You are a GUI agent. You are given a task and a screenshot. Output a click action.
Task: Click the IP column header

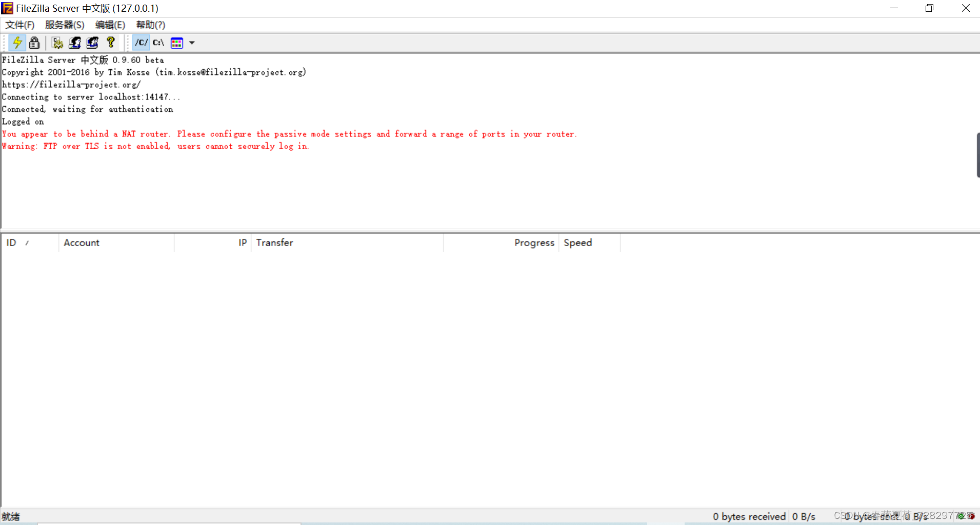(212, 243)
